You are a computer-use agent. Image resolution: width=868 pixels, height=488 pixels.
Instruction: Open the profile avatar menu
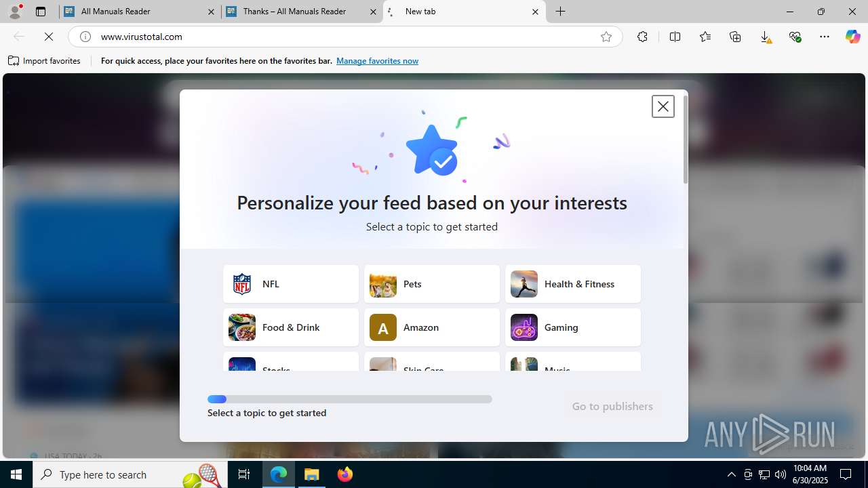point(15,12)
